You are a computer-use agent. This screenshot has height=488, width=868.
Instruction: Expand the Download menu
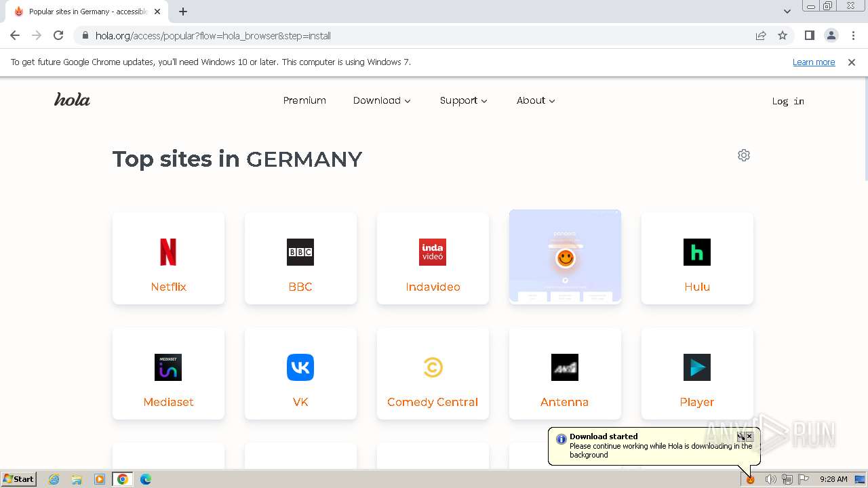tap(382, 100)
